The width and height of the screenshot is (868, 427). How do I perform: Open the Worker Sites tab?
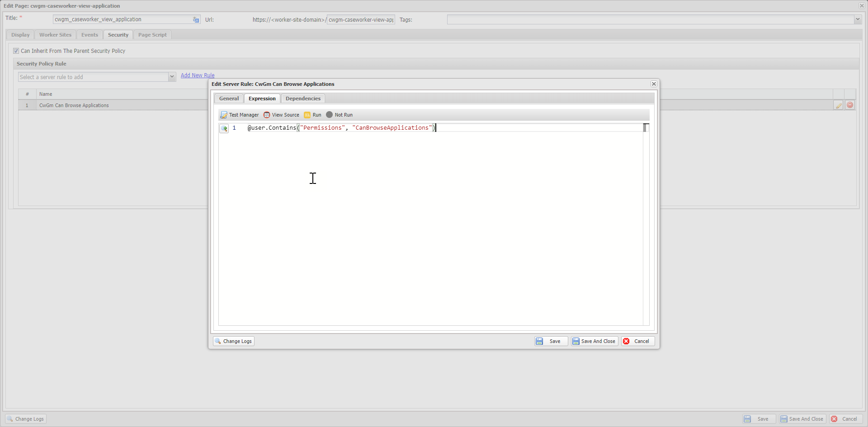[x=55, y=35]
